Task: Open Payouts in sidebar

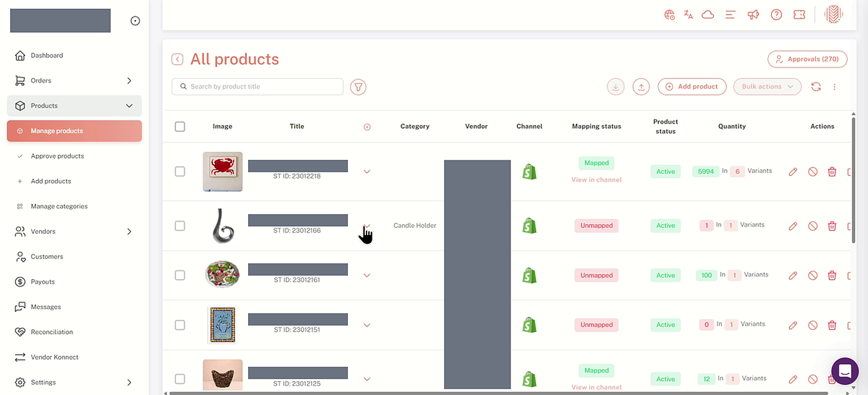Action: click(43, 282)
